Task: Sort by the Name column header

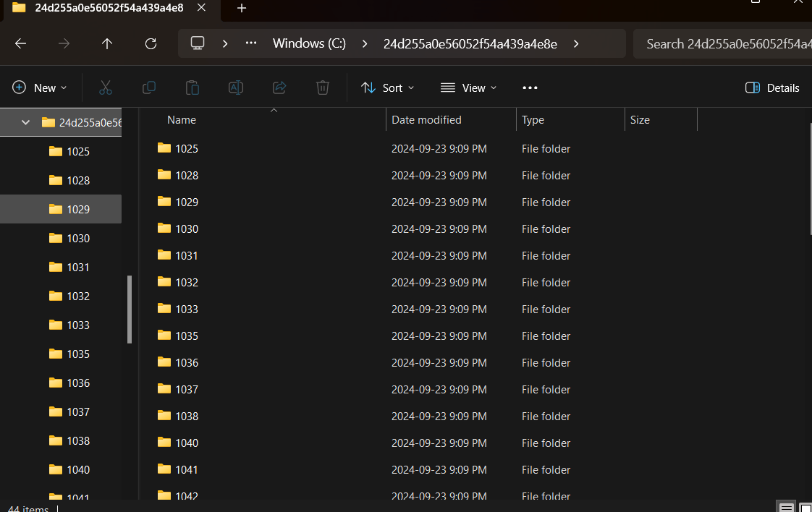Action: click(x=263, y=120)
